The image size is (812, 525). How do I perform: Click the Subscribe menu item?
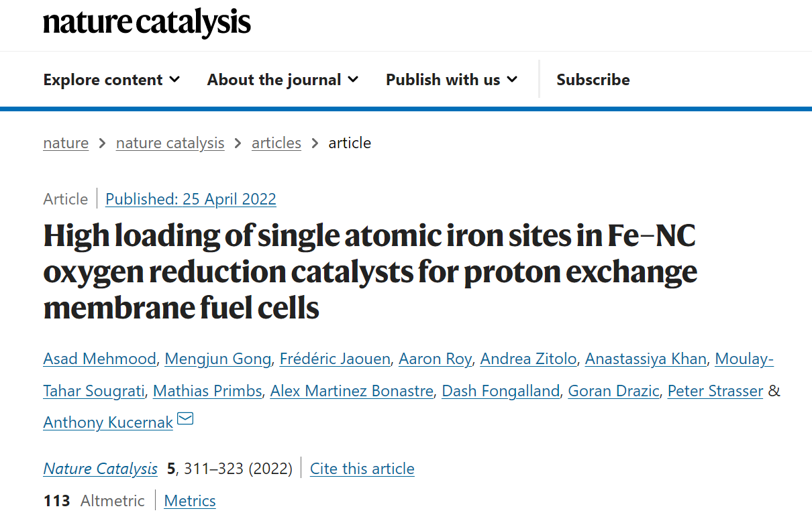pos(593,80)
